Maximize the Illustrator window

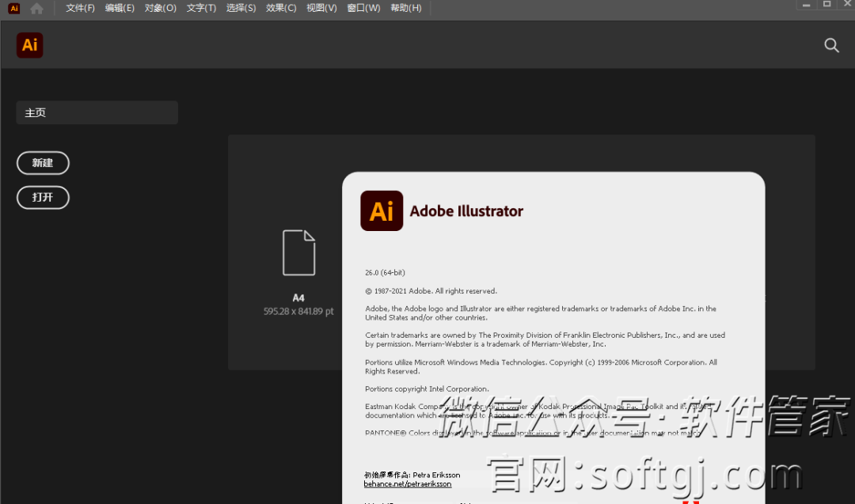827,5
